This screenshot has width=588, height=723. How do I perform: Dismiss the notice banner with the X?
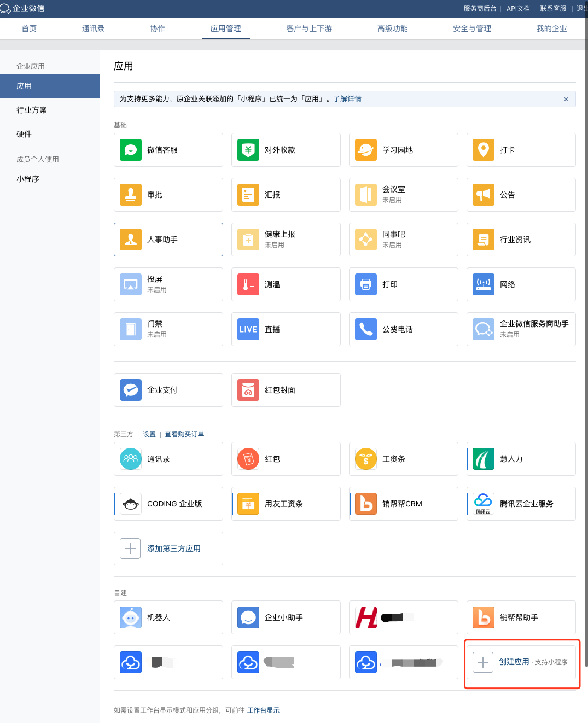click(566, 99)
